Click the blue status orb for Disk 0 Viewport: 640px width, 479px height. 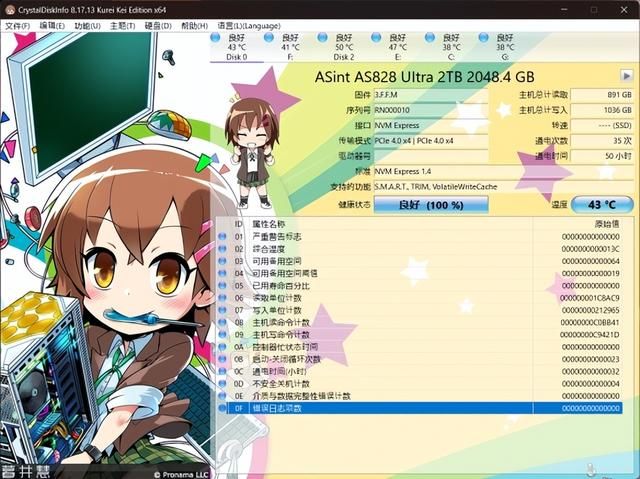pos(216,38)
